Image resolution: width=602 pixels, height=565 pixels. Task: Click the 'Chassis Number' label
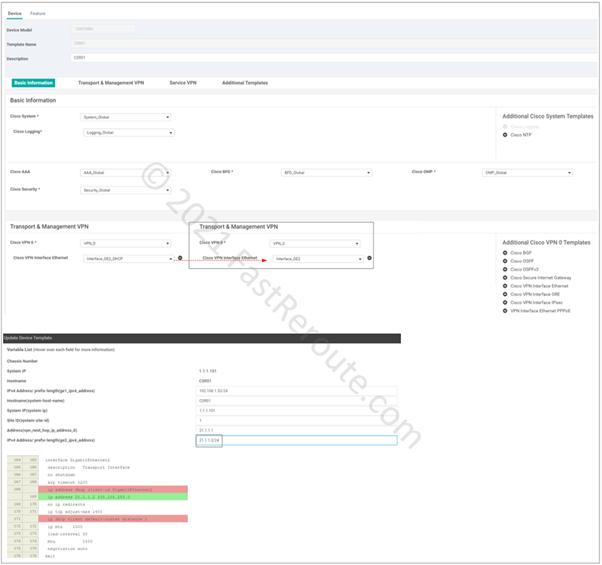tap(22, 361)
